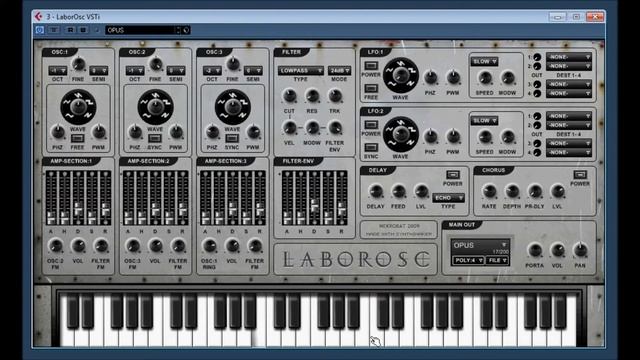Viewport: 640px width, 360px height.
Task: Click the LFO:2 WAVE selector dial
Action: [400, 134]
